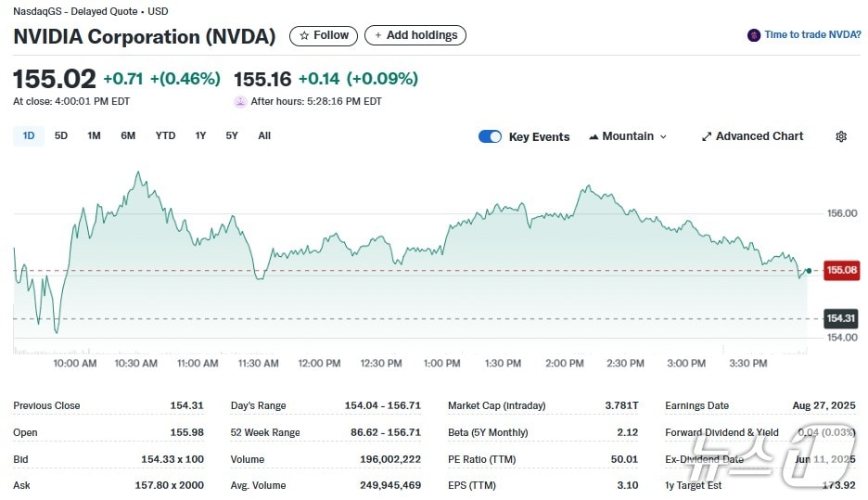Switch to the 5D time range
868x500 pixels.
point(61,135)
